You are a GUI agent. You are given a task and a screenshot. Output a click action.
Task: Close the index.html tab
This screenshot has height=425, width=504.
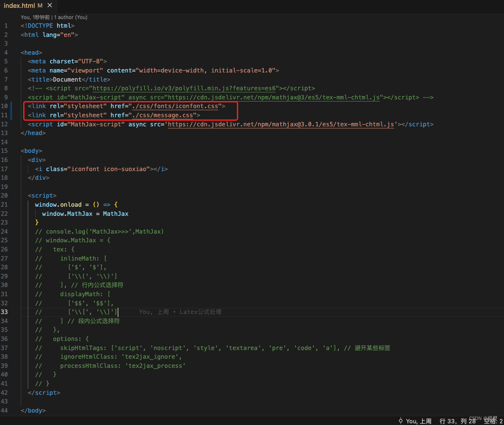click(50, 5)
